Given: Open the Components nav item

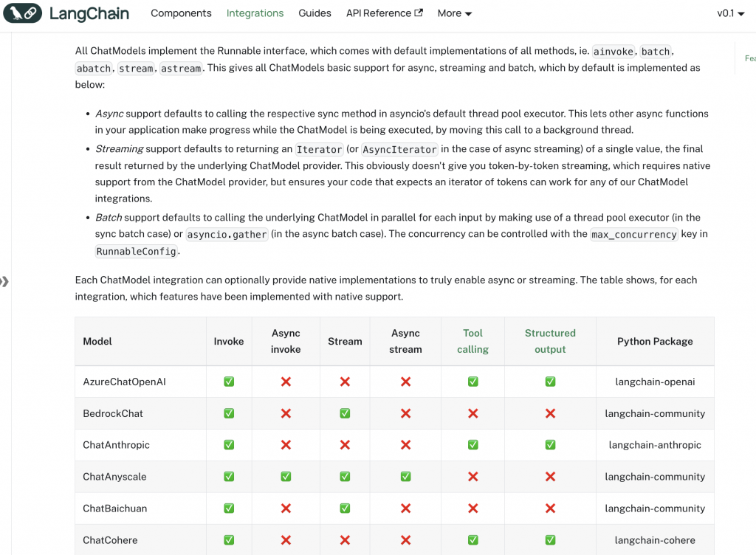Looking at the screenshot, I should (181, 13).
